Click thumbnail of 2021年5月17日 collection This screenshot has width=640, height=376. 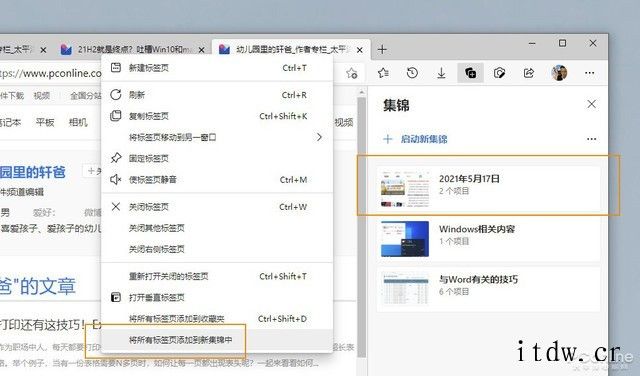point(404,189)
